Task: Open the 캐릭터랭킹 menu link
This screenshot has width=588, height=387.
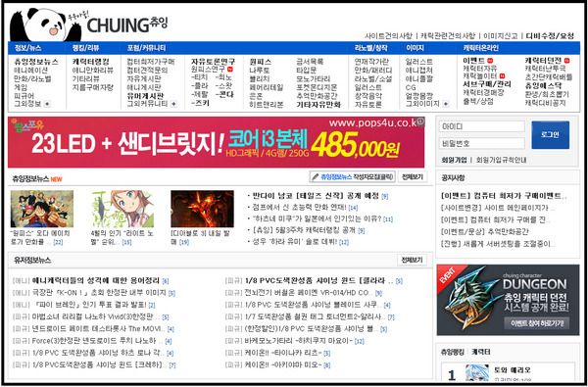Action: 91,62
